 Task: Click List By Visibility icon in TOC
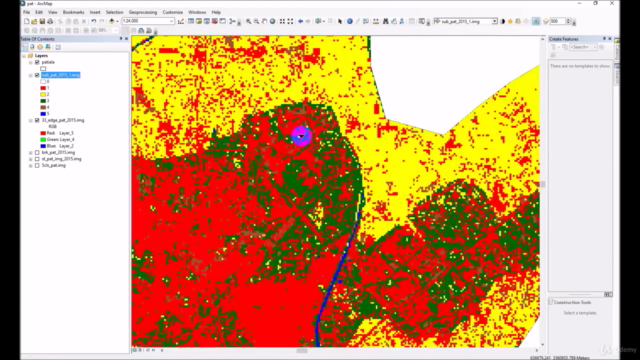40,47
